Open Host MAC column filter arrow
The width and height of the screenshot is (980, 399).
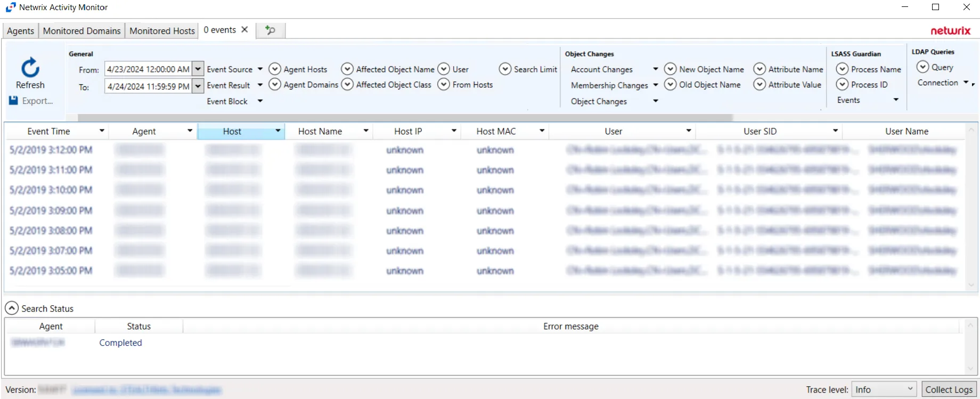pos(542,131)
